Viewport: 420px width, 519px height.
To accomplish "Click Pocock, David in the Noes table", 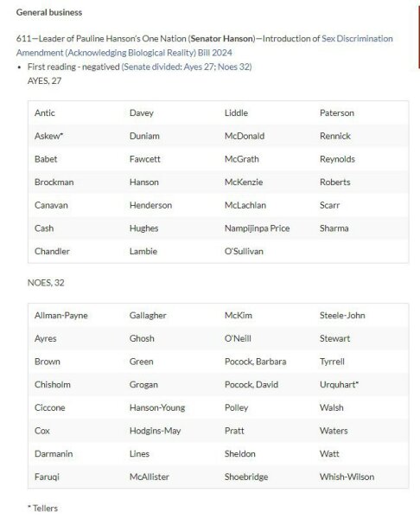I will pyautogui.click(x=251, y=385).
